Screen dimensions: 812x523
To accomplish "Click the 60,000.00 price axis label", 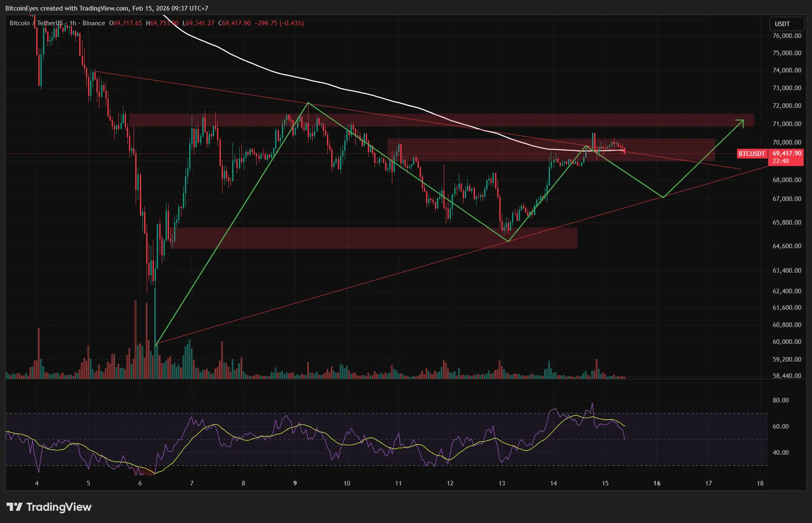I will tap(786, 342).
